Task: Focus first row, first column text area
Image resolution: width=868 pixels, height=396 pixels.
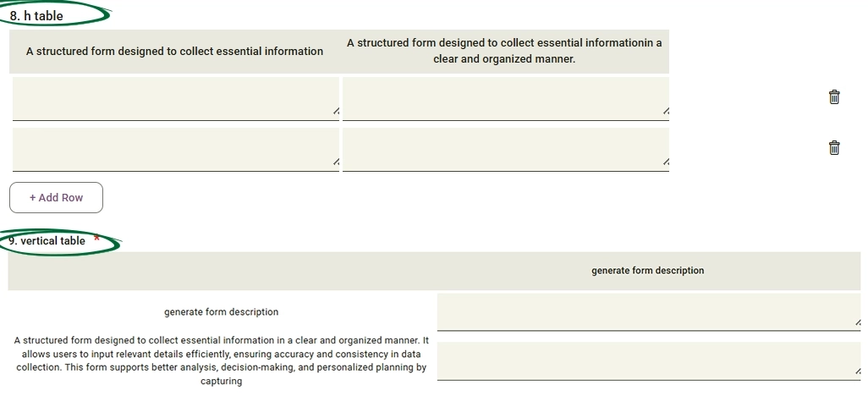Action: 176,99
